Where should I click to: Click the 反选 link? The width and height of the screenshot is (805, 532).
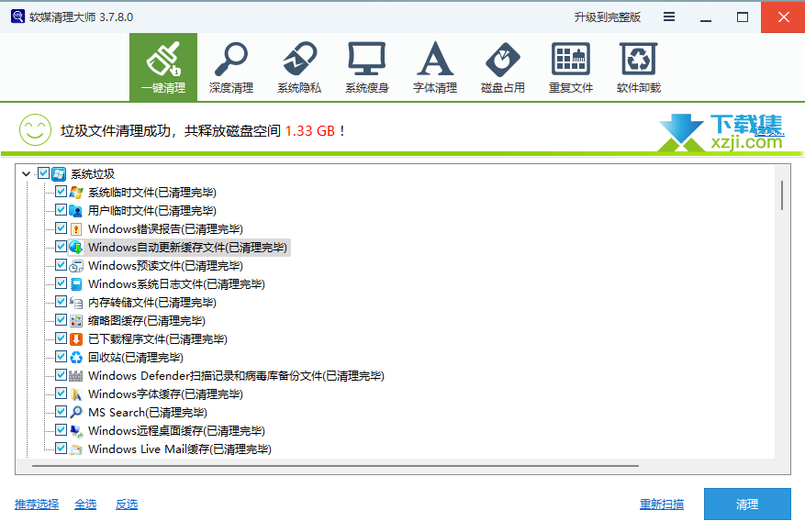(x=127, y=504)
